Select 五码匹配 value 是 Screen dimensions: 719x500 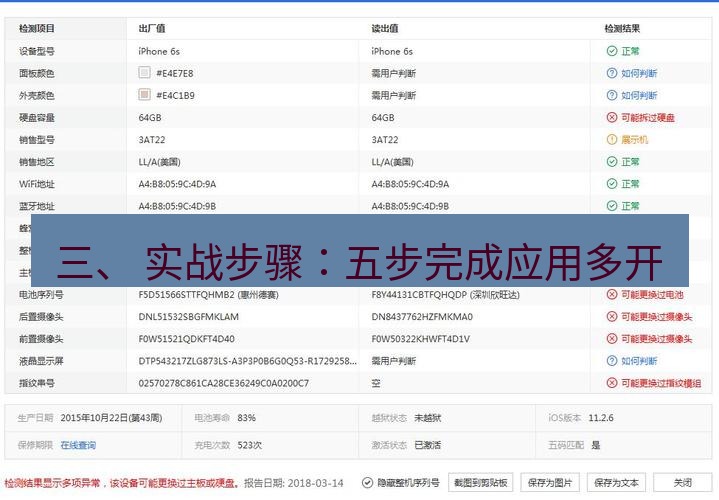coord(595,445)
